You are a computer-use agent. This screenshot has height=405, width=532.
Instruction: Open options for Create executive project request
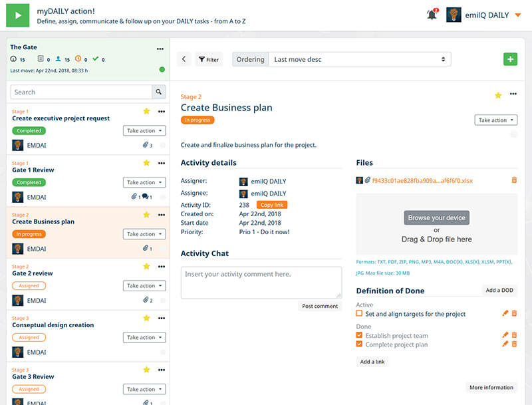coord(162,112)
